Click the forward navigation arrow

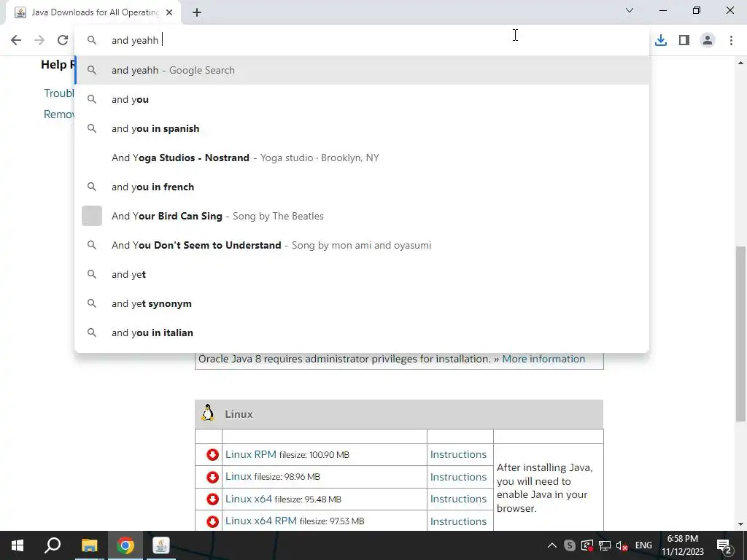click(x=39, y=40)
